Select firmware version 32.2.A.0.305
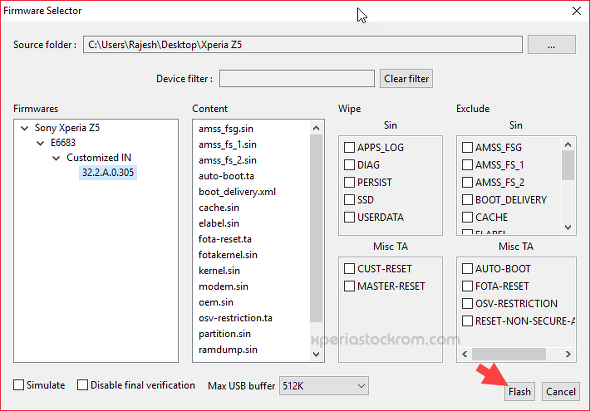 (108, 172)
